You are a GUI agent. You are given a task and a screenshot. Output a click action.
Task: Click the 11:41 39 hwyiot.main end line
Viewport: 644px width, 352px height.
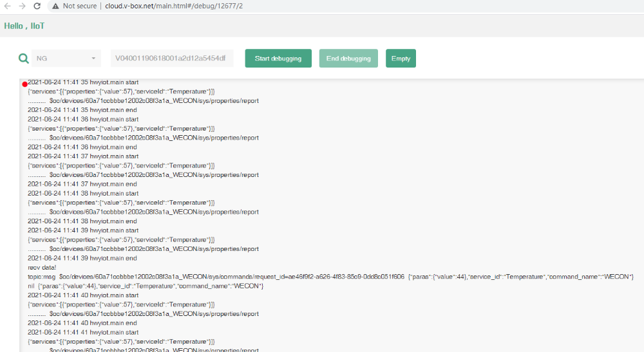coord(82,258)
